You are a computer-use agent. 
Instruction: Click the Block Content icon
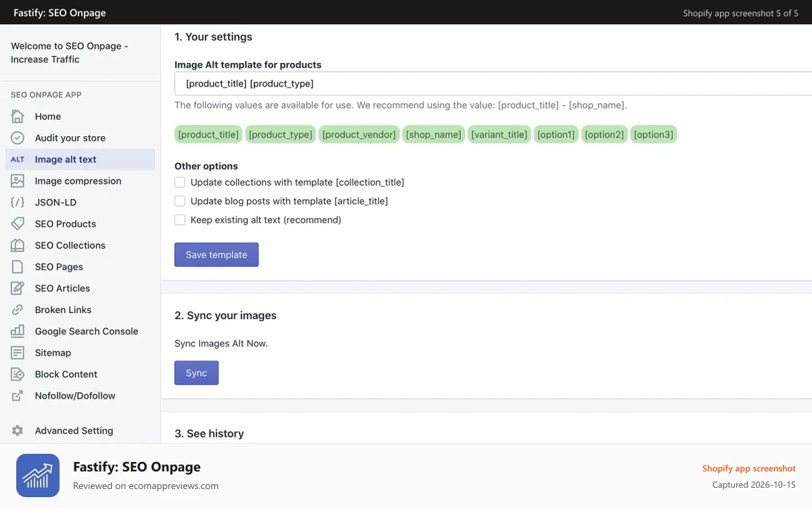tap(18, 375)
